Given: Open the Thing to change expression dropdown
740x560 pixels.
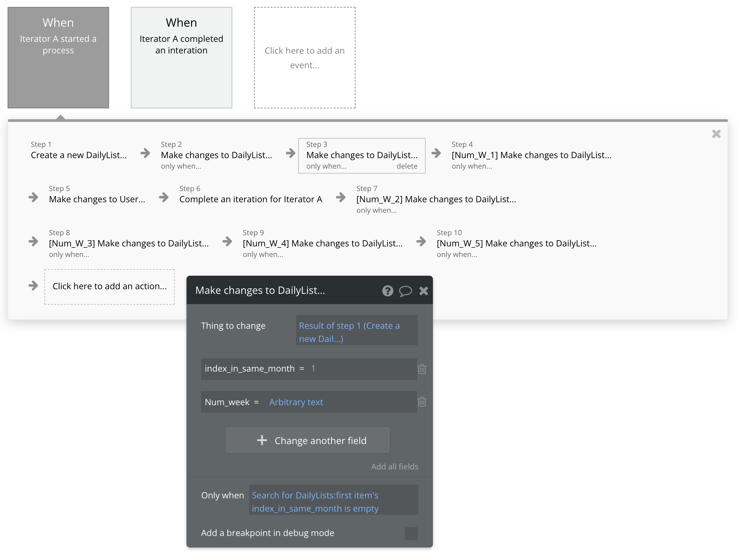Looking at the screenshot, I should coord(356,332).
